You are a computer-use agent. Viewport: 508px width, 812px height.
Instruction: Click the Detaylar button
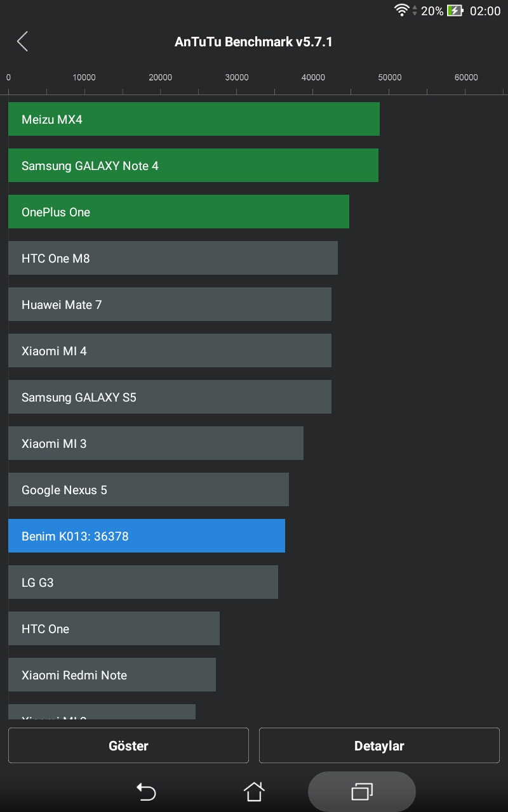pyautogui.click(x=379, y=745)
